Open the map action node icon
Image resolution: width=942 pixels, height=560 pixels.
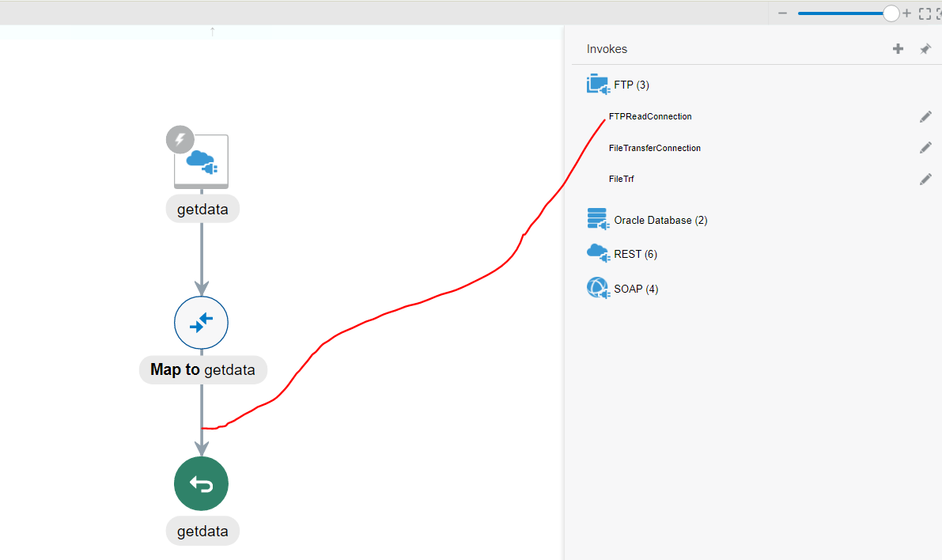[x=201, y=323]
